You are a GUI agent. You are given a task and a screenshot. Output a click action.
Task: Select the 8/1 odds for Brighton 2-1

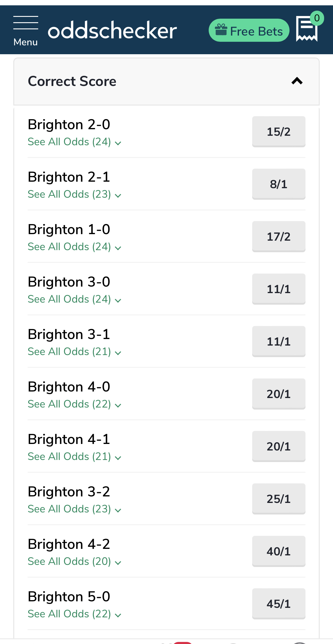tap(279, 184)
